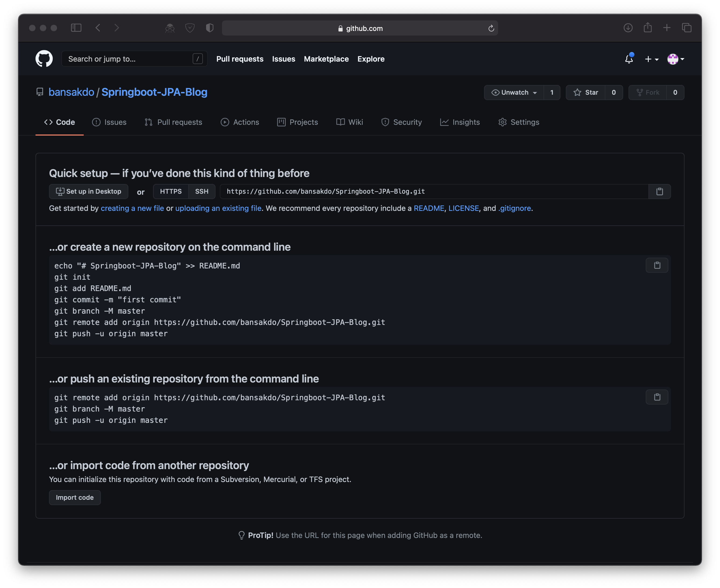
Task: Click the Safari sidebar toggle icon
Action: [76, 28]
